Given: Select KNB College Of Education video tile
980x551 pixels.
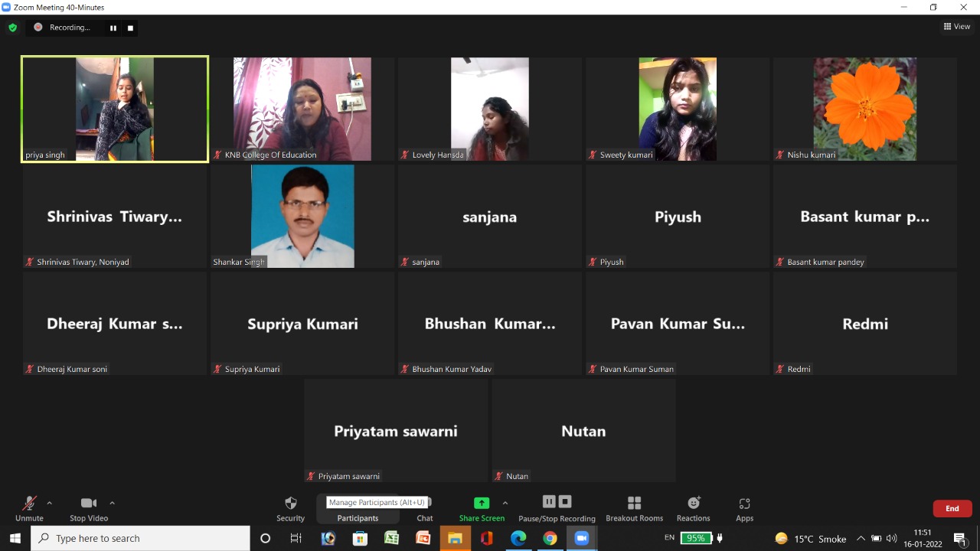Looking at the screenshot, I should [302, 109].
